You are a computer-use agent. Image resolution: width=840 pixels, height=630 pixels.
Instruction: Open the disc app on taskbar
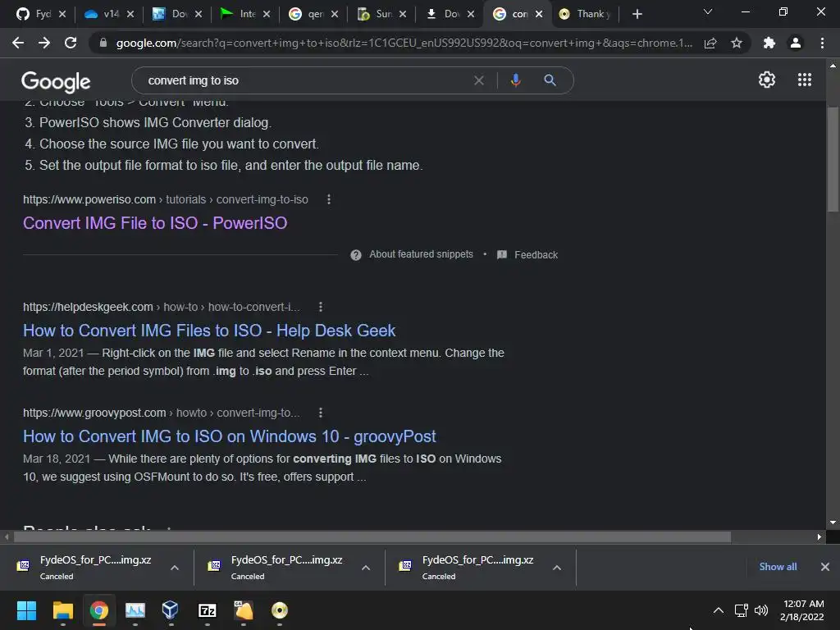point(280,610)
